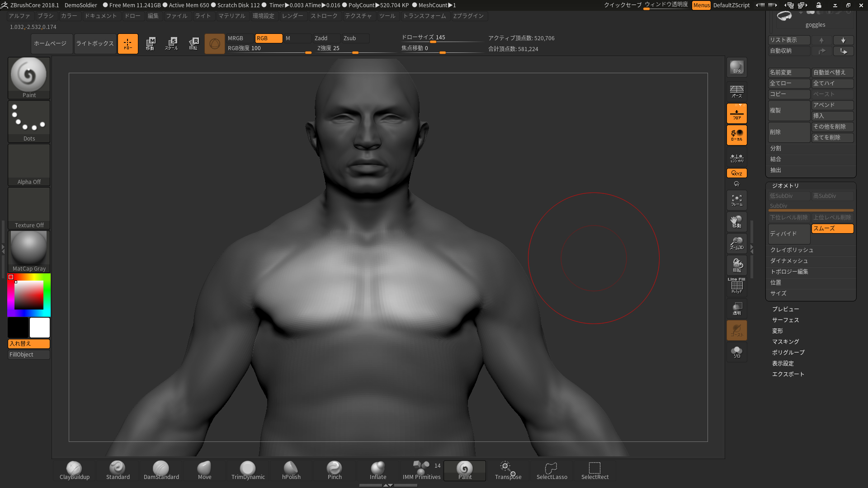Image resolution: width=868 pixels, height=488 pixels.
Task: Click the round gizmo icon beside MRGB
Action: (215, 44)
